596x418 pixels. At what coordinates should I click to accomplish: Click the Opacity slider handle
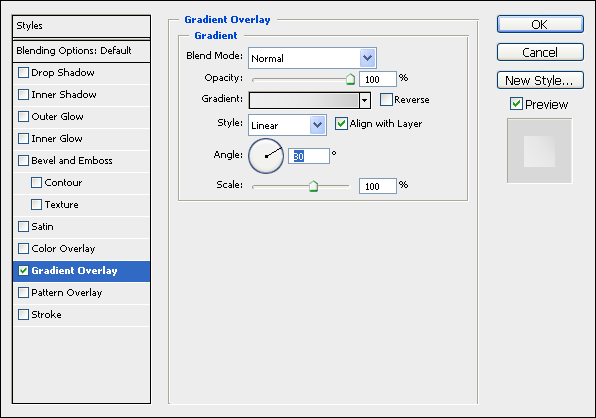pos(350,79)
